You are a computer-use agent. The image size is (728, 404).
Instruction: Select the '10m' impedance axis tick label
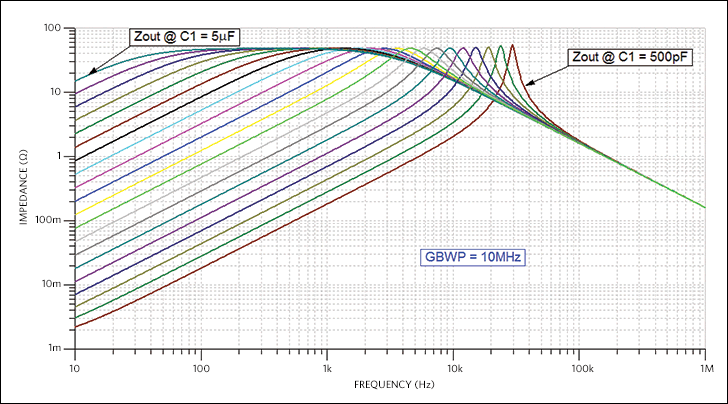pyautogui.click(x=57, y=284)
